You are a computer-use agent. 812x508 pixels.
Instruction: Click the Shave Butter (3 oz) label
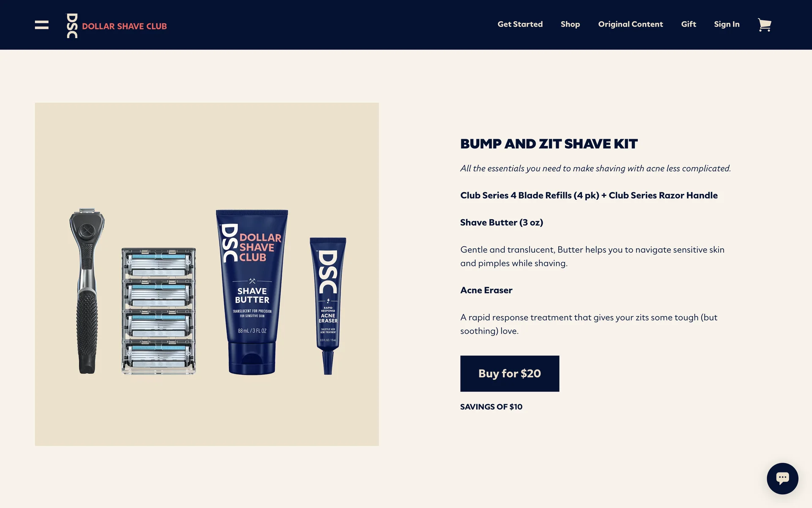[x=502, y=222]
